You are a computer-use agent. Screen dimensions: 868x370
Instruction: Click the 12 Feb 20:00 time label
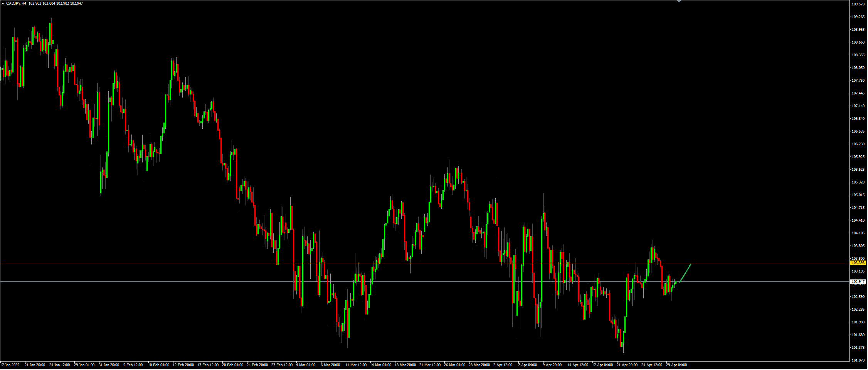pyautogui.click(x=183, y=365)
